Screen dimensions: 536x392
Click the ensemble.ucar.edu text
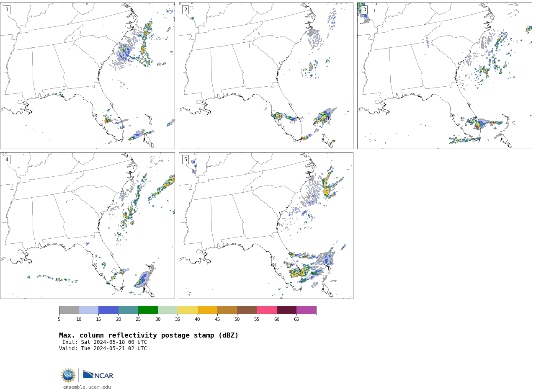pyautogui.click(x=87, y=387)
